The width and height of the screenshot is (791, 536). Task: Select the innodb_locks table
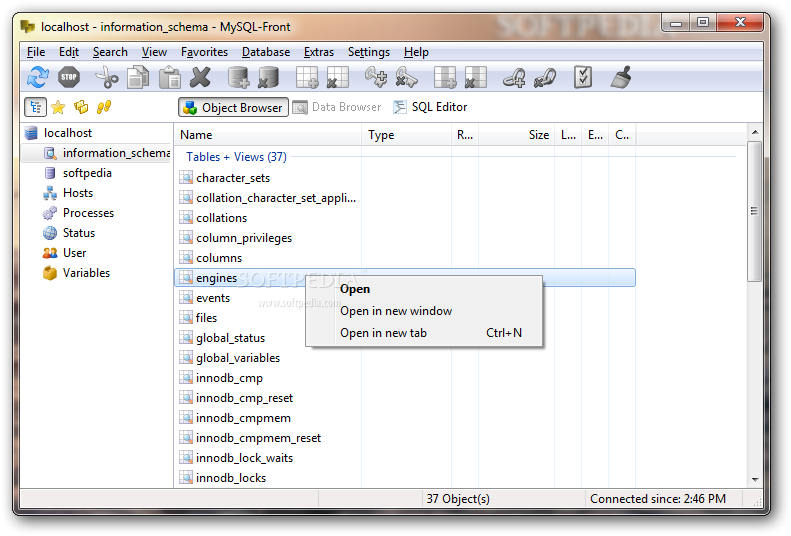pos(231,478)
